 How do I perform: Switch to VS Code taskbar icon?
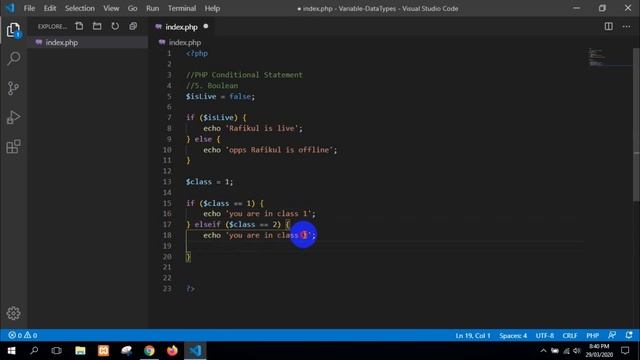click(196, 351)
